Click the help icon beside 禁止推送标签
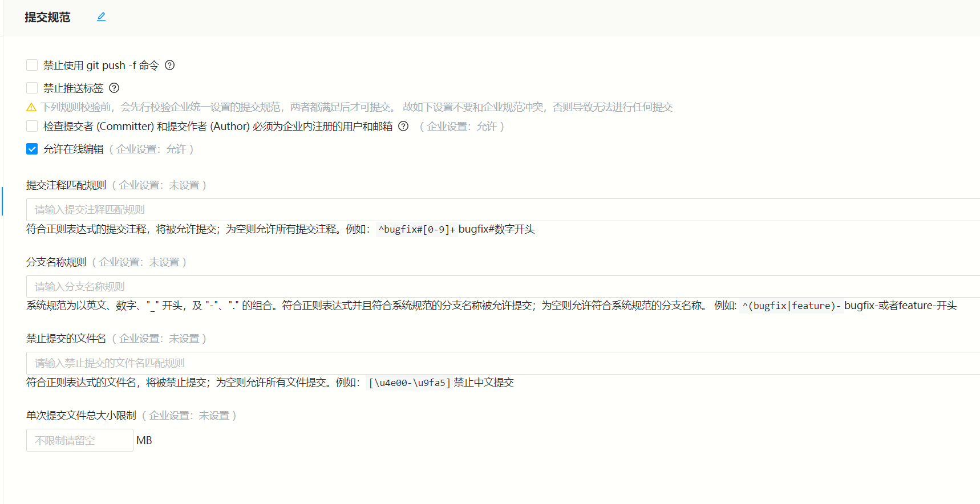 tap(114, 88)
